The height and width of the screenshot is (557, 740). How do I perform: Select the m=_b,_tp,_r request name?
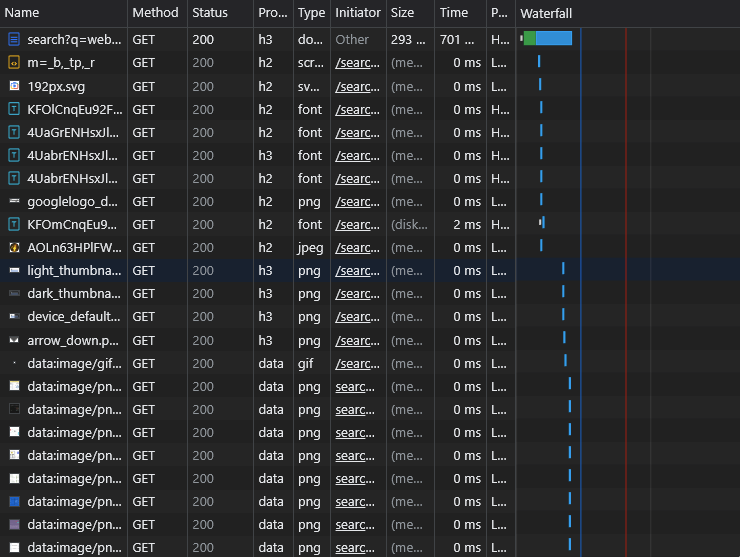pyautogui.click(x=61, y=63)
